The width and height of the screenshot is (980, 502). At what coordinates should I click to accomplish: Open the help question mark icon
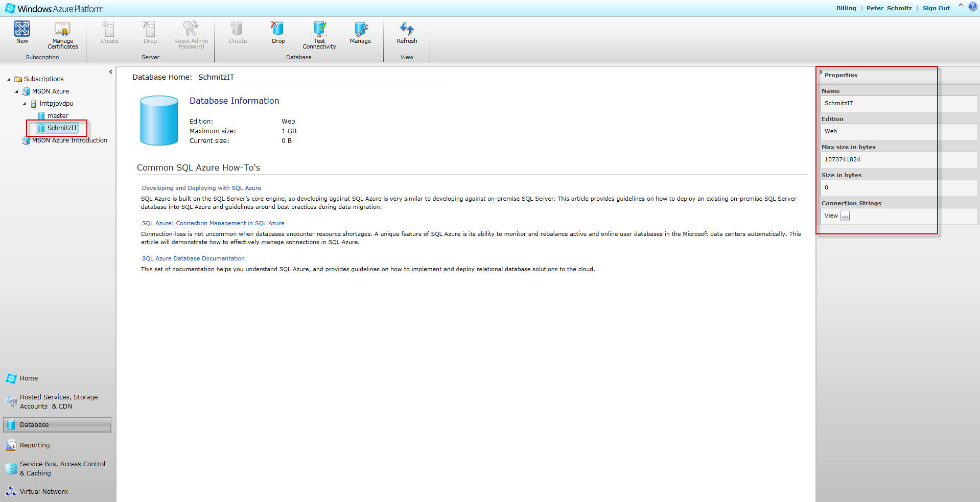972,7
